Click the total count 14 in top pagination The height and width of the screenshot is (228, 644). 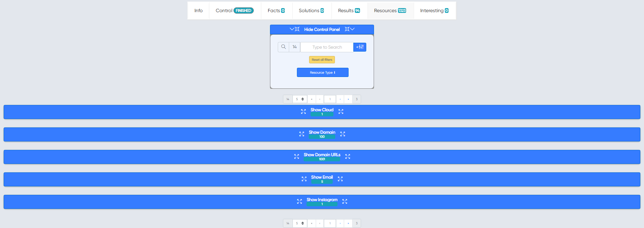[288, 99]
